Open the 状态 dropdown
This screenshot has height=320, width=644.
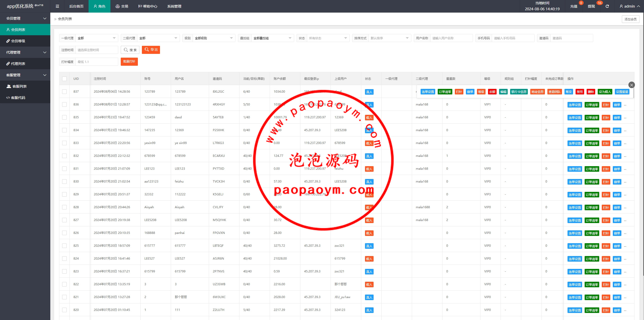(x=328, y=38)
